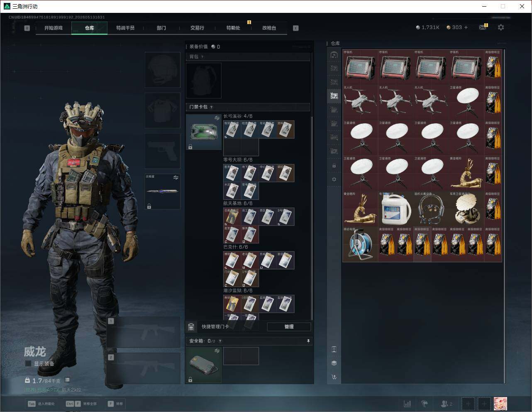Open the mail inbox envelope icon
The width and height of the screenshot is (532, 412).
483,27
